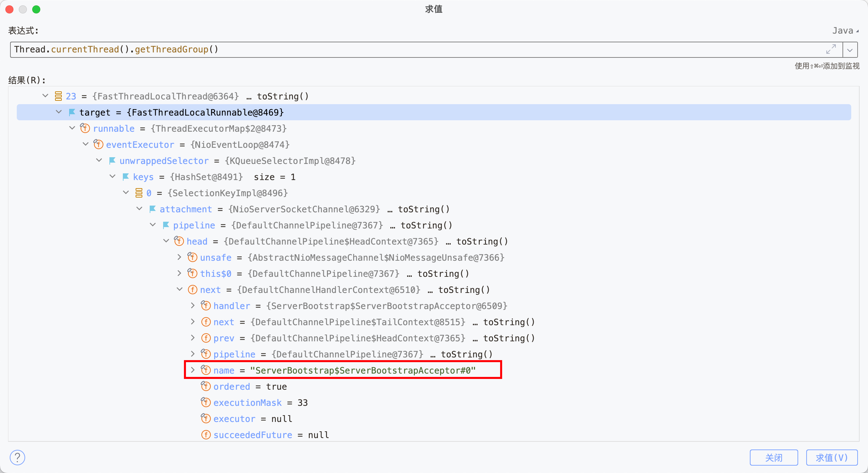Click the flag icon beside unwrappedSelector
868x473 pixels.
point(112,161)
